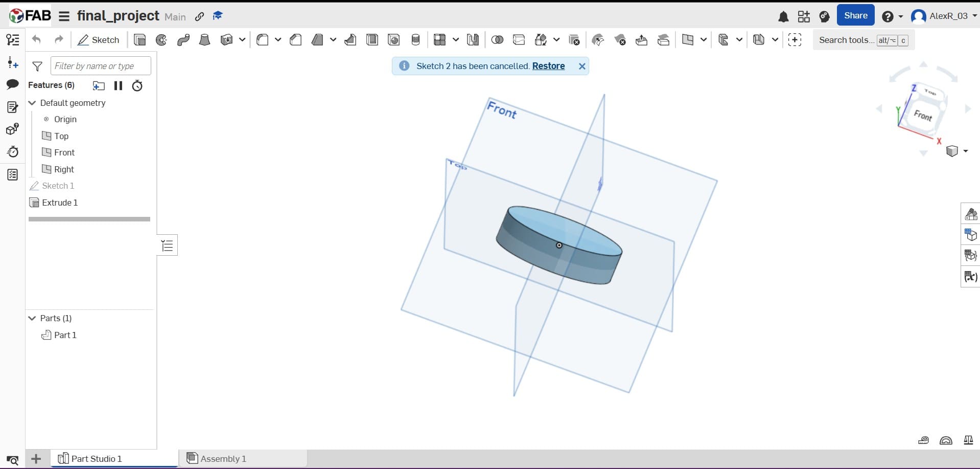Collapse the Default geometry tree node
Image resolution: width=980 pixels, height=469 pixels.
click(x=32, y=103)
